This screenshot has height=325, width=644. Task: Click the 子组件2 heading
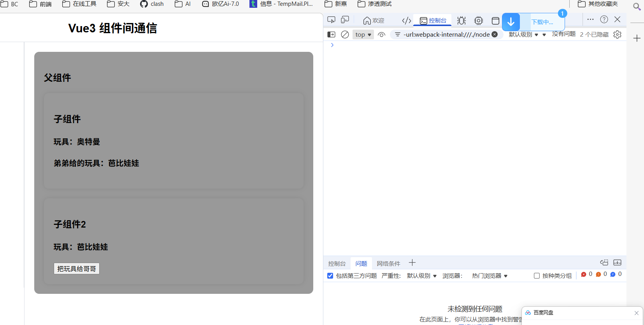(70, 224)
